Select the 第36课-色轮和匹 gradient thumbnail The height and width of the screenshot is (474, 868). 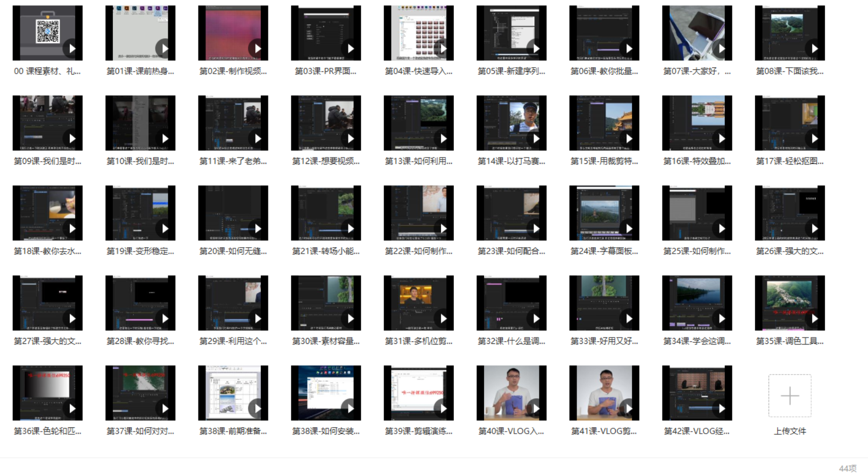click(47, 392)
